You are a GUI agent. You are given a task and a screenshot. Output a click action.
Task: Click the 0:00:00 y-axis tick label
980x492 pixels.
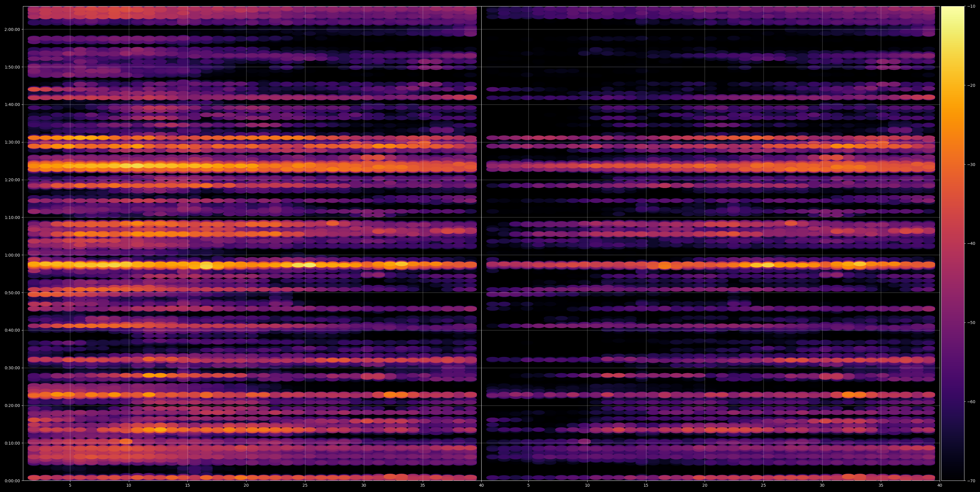click(x=12, y=481)
